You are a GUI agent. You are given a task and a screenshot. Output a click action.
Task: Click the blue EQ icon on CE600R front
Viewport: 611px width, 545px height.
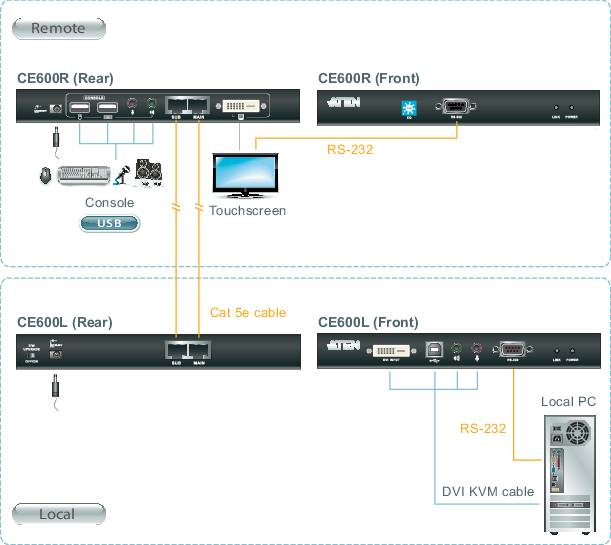pos(407,107)
